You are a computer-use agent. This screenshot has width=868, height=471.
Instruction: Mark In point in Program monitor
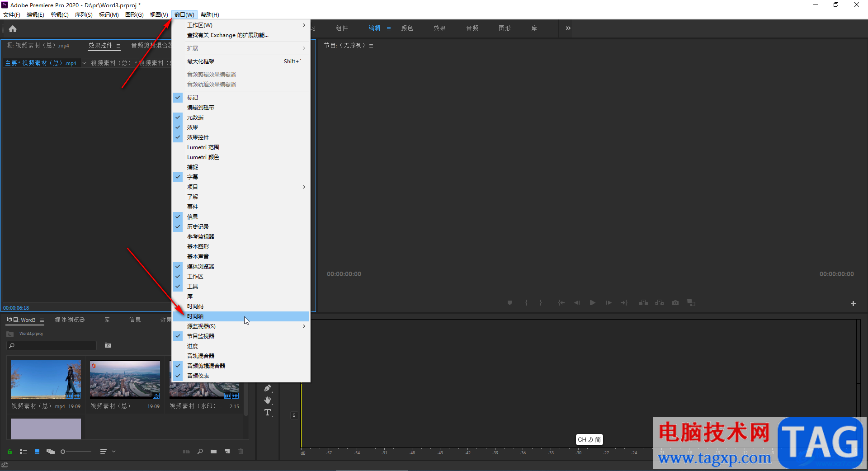pos(526,303)
